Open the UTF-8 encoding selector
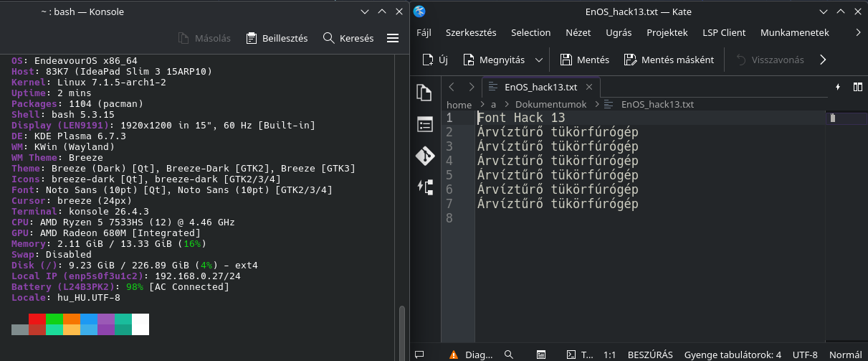Viewport: 868px width, 361px height. 805,355
